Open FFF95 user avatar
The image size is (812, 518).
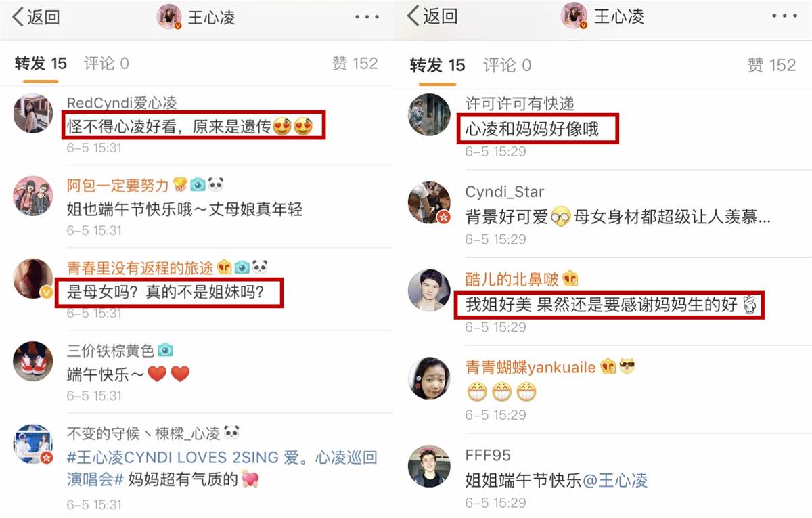[x=429, y=466]
